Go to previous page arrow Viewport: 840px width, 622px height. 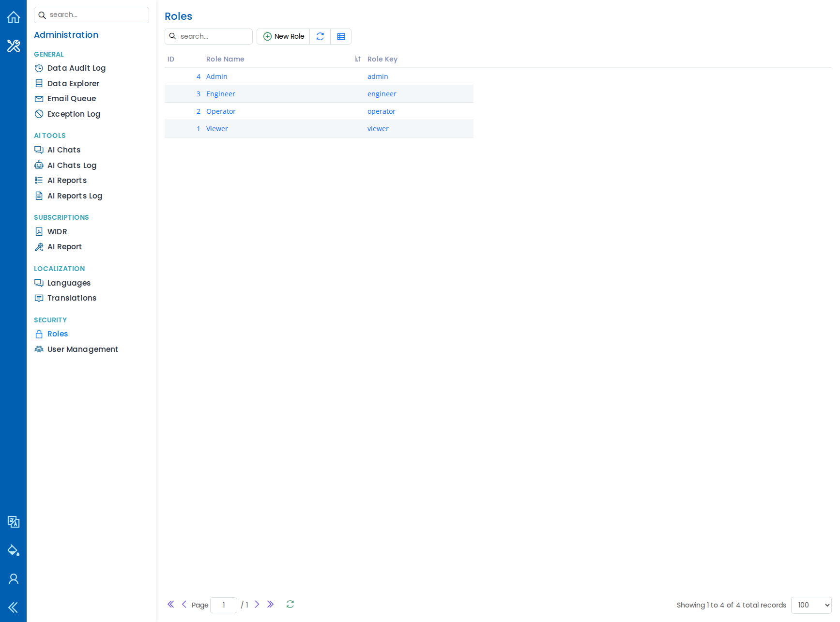click(x=184, y=604)
